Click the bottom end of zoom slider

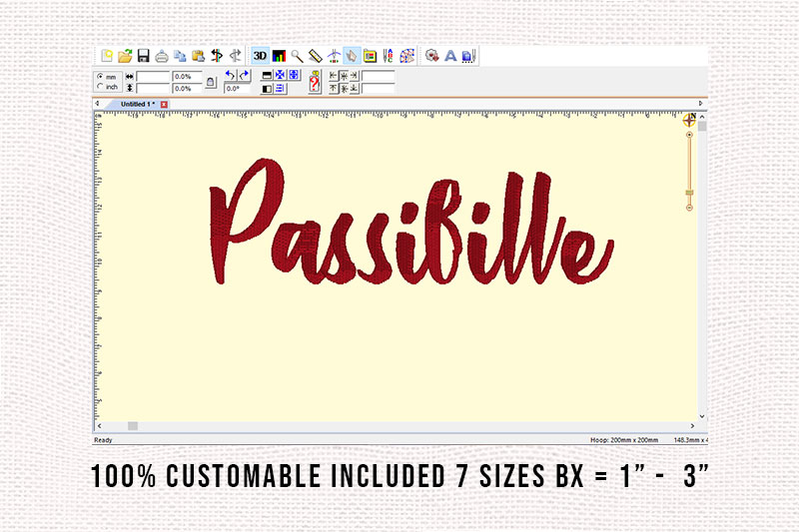[x=689, y=208]
